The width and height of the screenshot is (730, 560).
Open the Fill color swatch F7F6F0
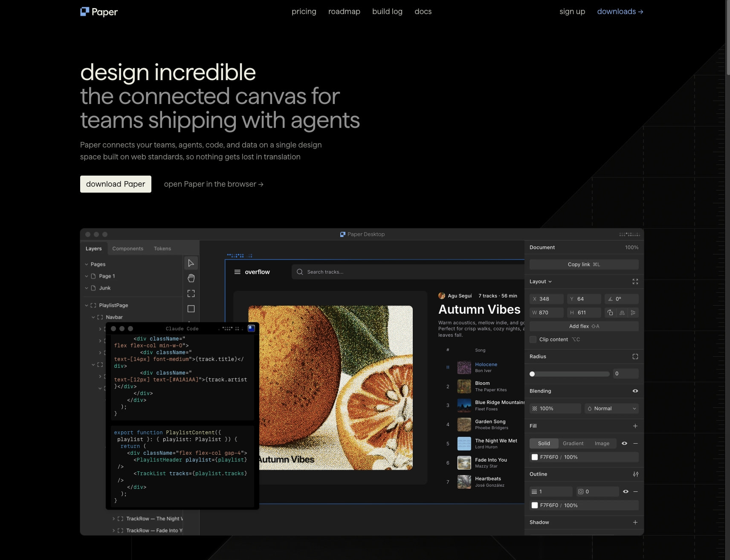pos(535,457)
